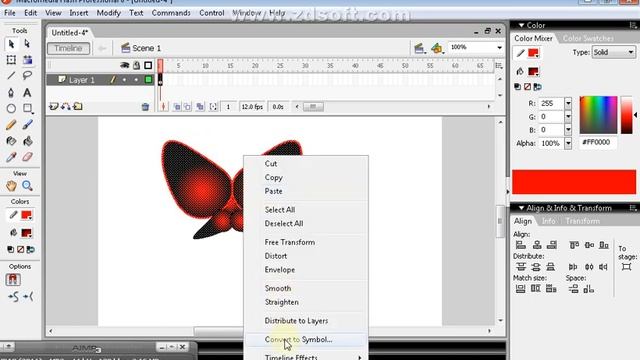This screenshot has height=360, width=640.
Task: Select the Fill Transform tool
Action: [x=27, y=60]
